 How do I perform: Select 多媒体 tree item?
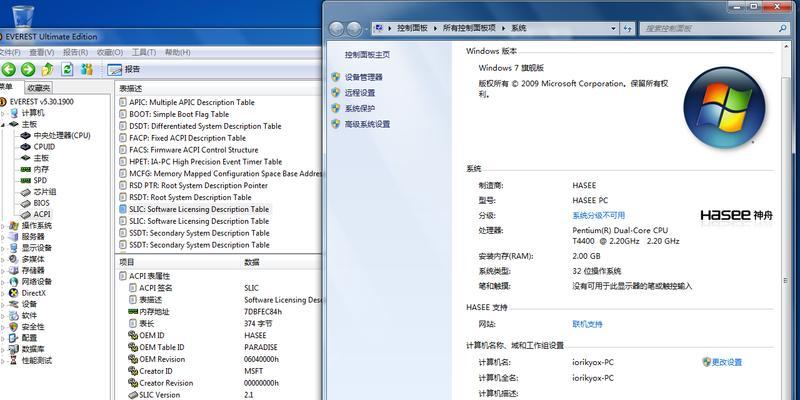click(33, 259)
